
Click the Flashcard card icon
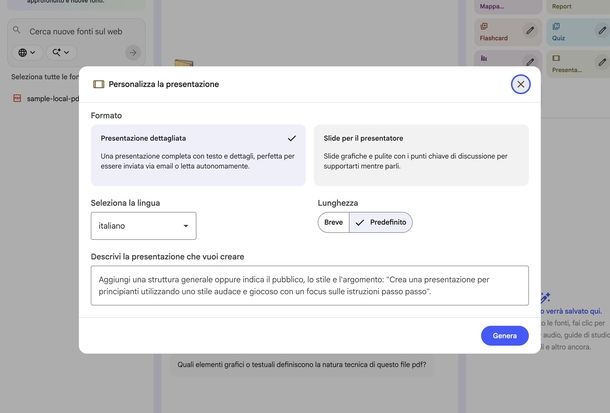(484, 27)
